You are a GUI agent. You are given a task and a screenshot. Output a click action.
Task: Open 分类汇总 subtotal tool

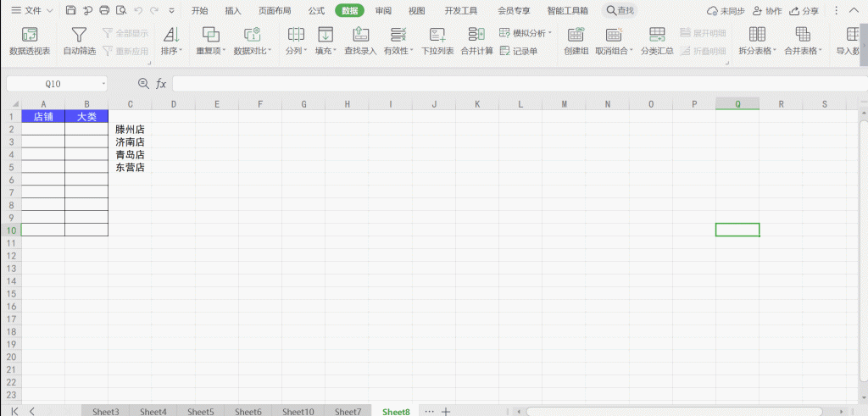coord(656,40)
